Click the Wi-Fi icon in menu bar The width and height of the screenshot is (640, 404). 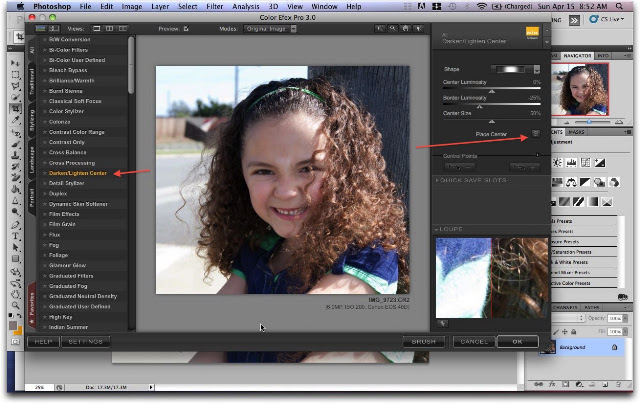click(482, 6)
